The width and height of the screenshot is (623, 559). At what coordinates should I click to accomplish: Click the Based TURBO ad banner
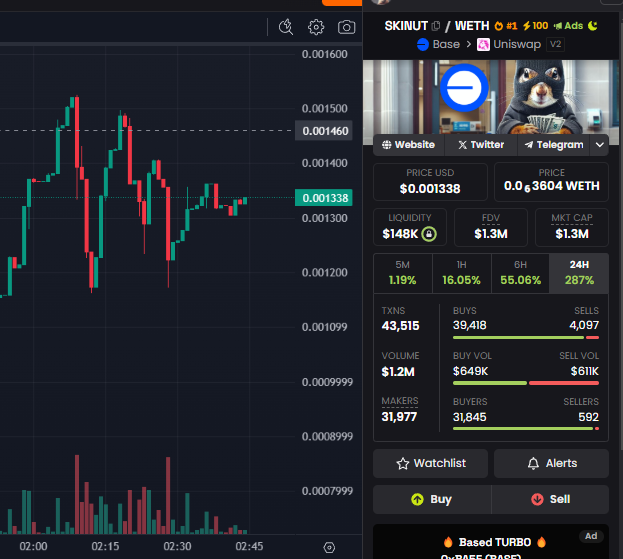point(491,542)
